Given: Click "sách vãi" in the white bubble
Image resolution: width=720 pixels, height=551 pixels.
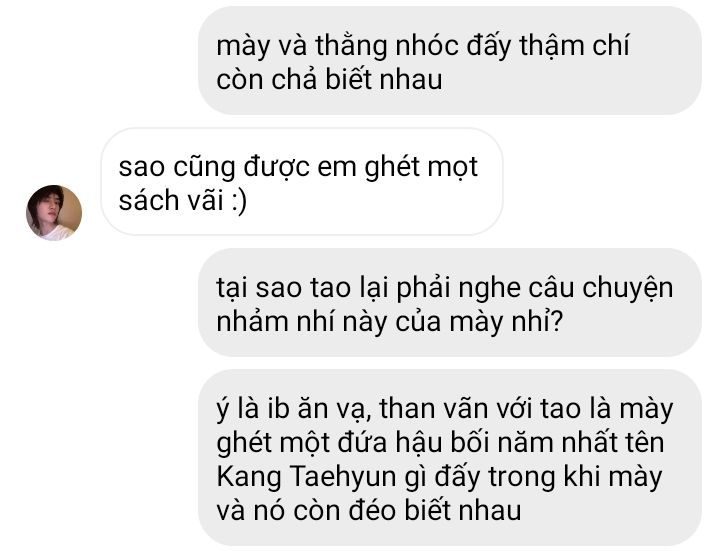Looking at the screenshot, I should click(171, 200).
